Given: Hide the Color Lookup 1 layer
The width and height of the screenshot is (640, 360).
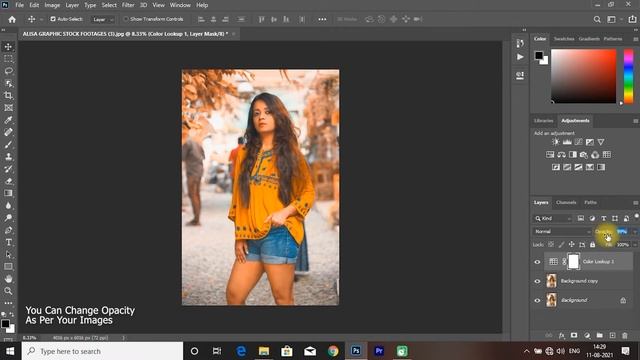Looking at the screenshot, I should (537, 262).
